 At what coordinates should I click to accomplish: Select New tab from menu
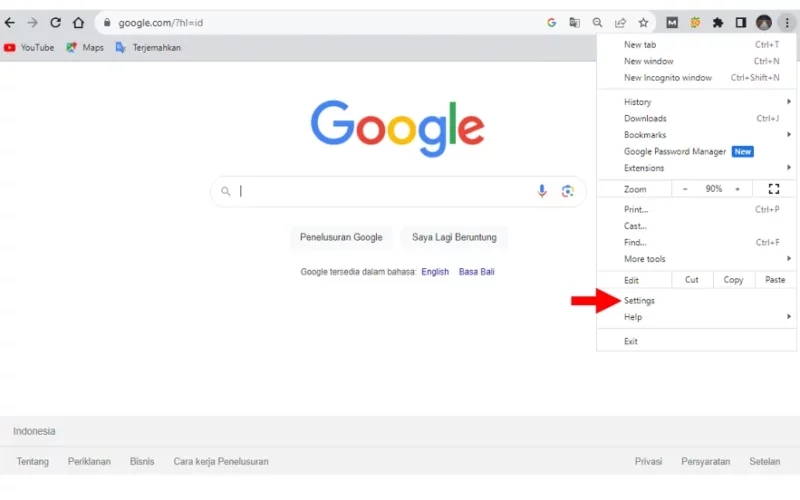point(696,44)
